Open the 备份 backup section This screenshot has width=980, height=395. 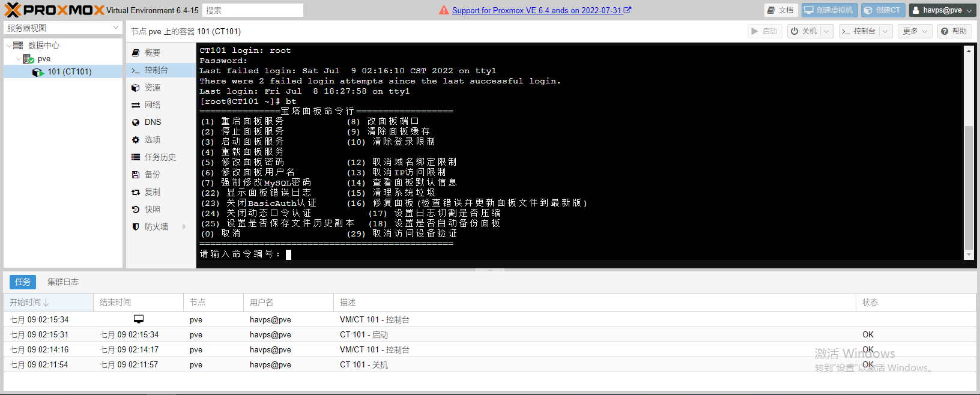pyautogui.click(x=152, y=175)
